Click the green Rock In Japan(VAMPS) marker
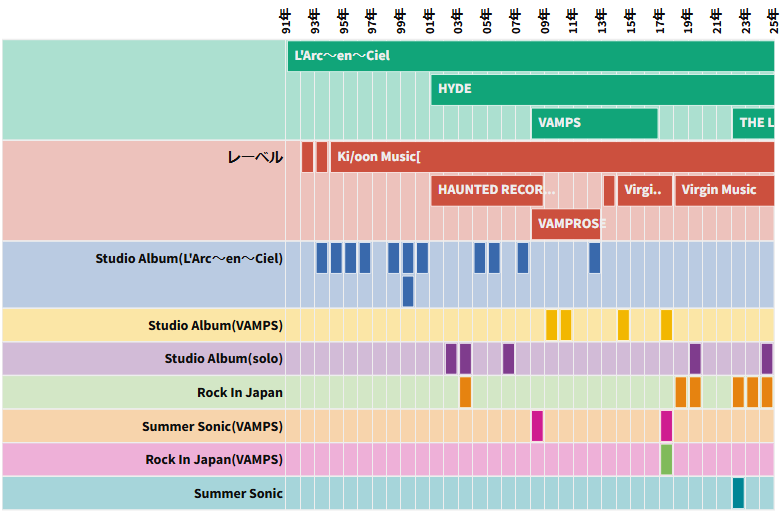The image size is (780, 515). pos(666,460)
